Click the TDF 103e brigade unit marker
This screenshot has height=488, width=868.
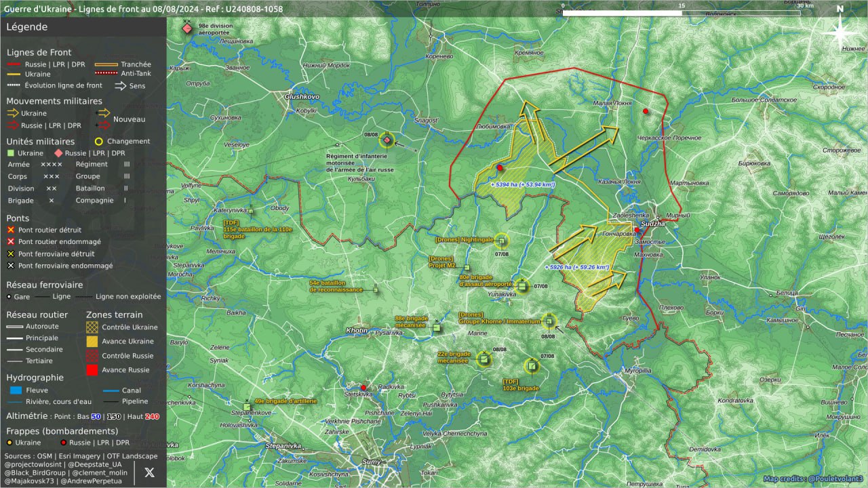pos(532,367)
